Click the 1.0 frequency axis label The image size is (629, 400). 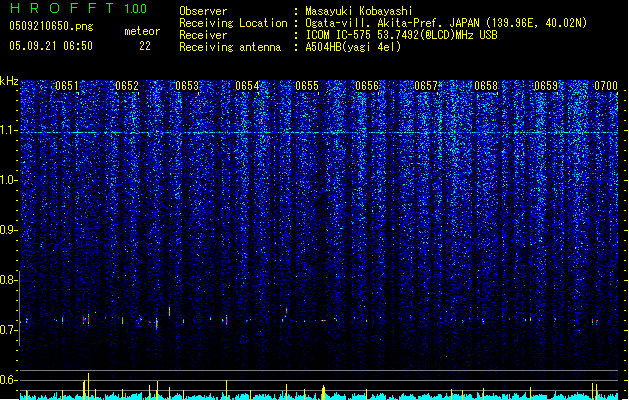click(8, 180)
